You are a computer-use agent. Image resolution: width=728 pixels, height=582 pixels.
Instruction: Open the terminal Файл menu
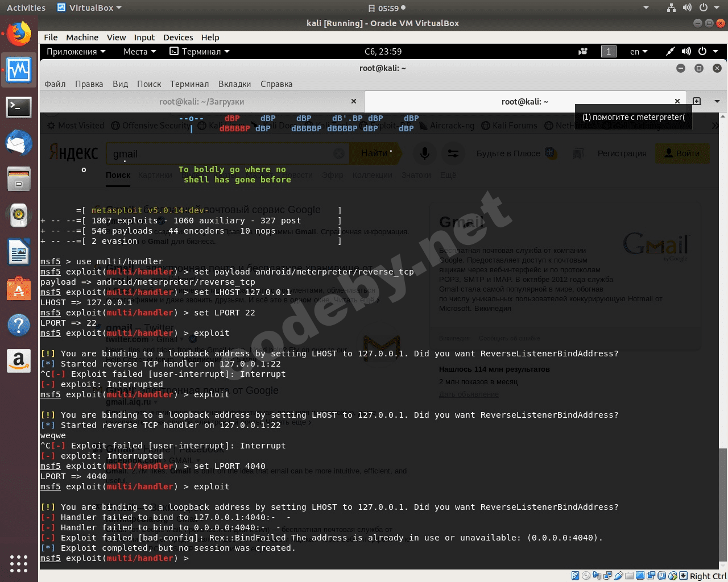pos(55,84)
